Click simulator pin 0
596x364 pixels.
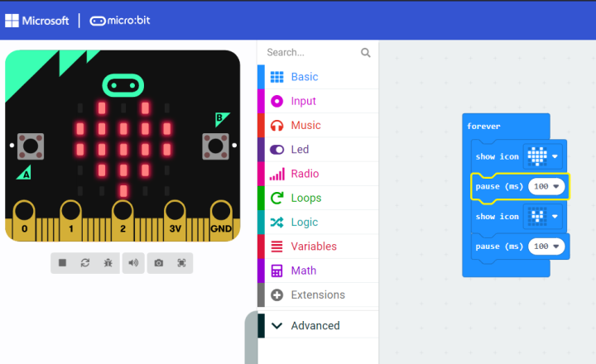[24, 220]
